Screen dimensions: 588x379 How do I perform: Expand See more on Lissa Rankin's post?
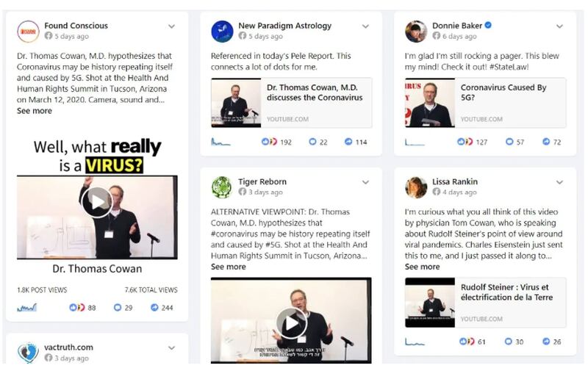tap(422, 267)
